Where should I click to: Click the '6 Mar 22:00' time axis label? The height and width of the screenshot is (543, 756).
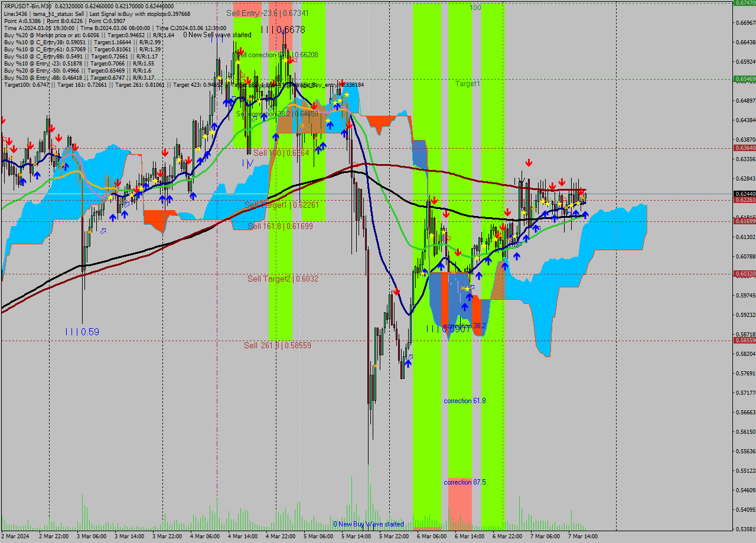pyautogui.click(x=507, y=537)
